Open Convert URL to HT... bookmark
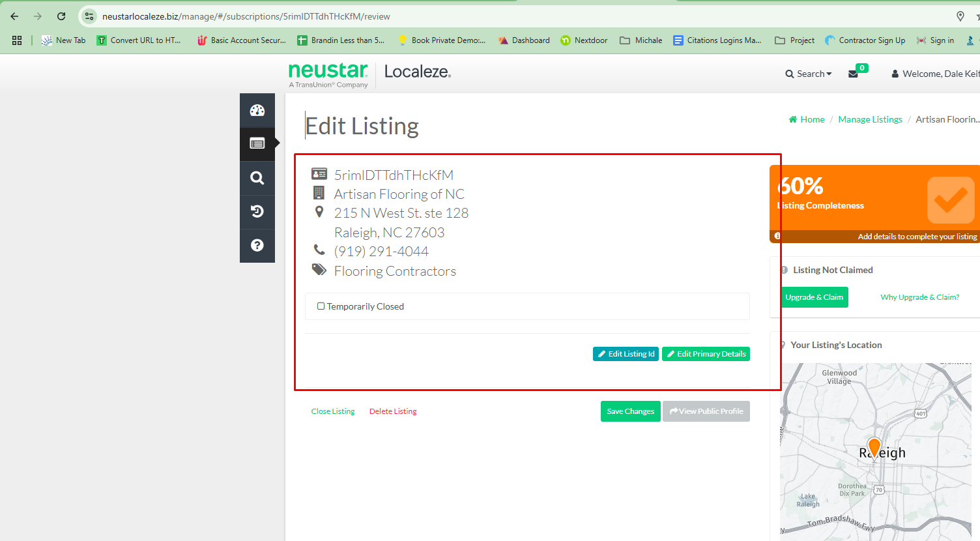This screenshot has height=541, width=980. (x=139, y=40)
